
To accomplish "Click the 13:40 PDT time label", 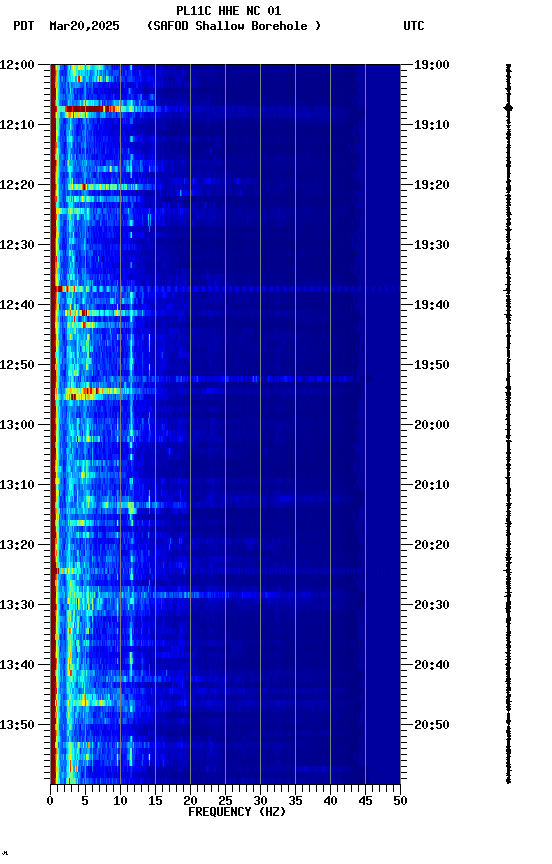I will tap(17, 666).
